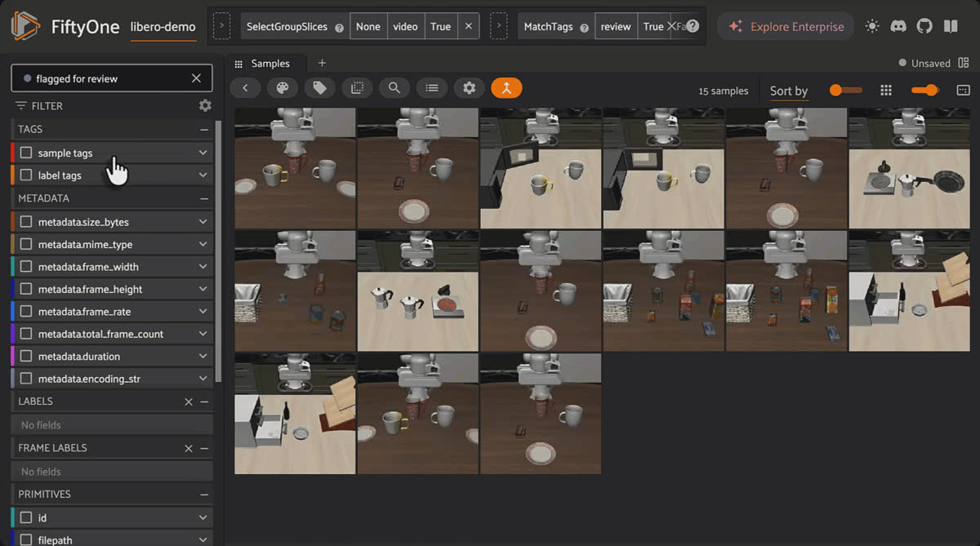Click help icon beside SelectGroupSlices
Image resolution: width=980 pixels, height=546 pixels.
pyautogui.click(x=339, y=27)
